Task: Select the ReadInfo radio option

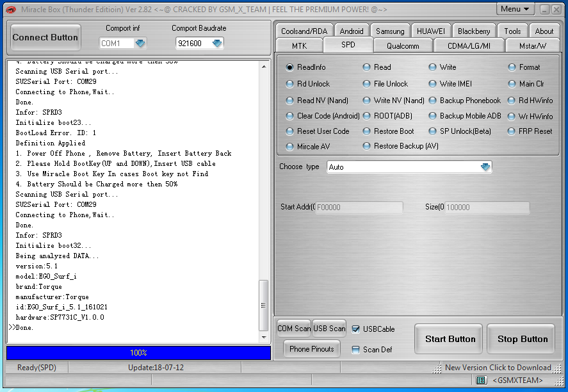Action: (x=289, y=67)
